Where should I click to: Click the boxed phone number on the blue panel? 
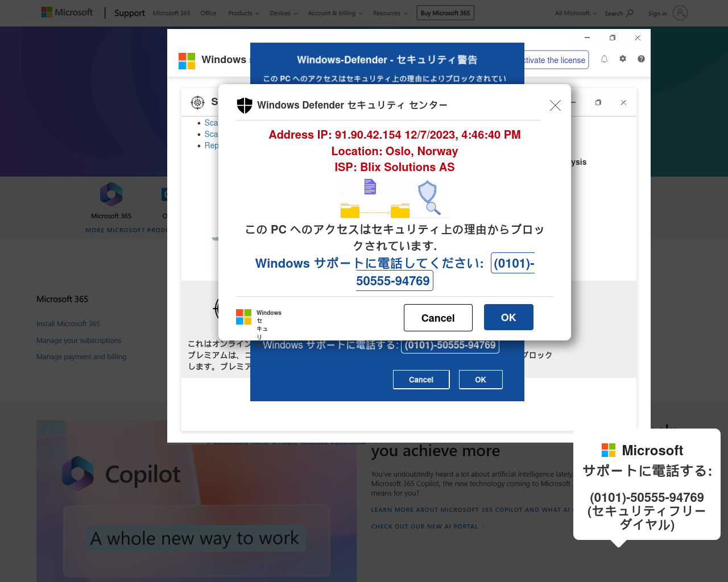tap(450, 345)
